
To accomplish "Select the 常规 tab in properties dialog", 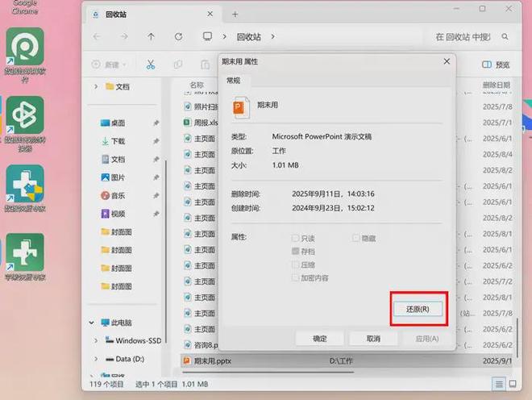I will (x=234, y=81).
